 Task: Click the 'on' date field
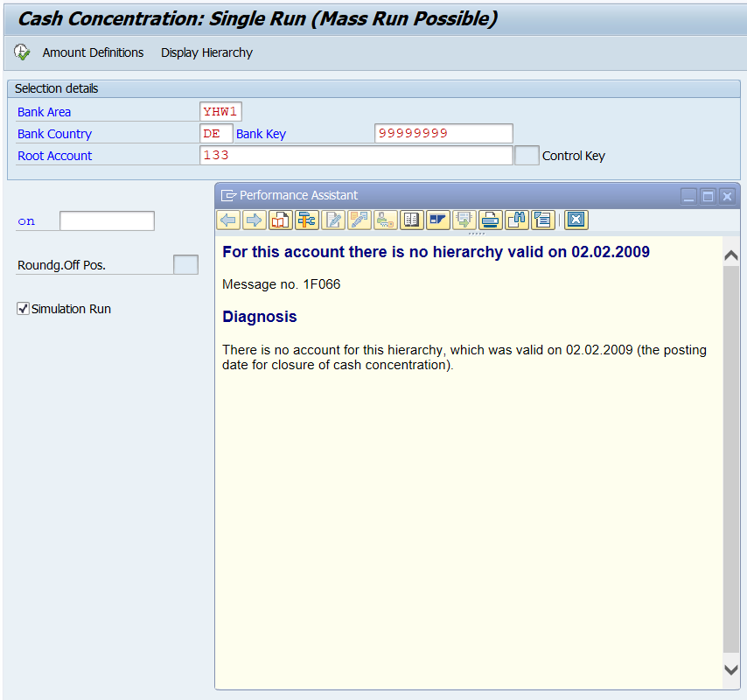[108, 221]
